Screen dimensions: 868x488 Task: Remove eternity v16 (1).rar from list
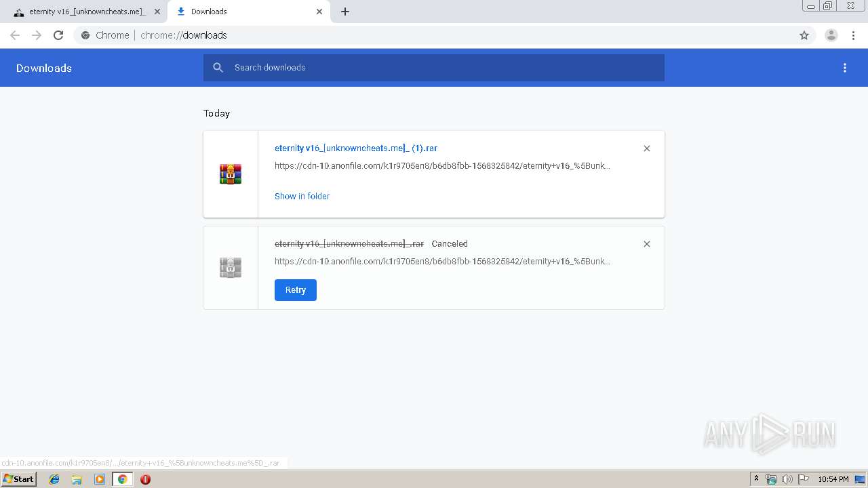647,148
